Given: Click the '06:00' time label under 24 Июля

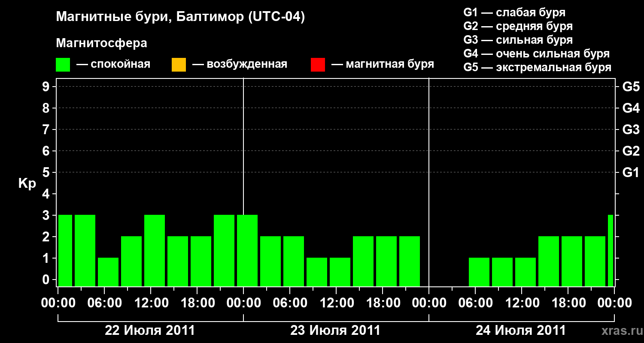Looking at the screenshot, I should (x=475, y=303).
